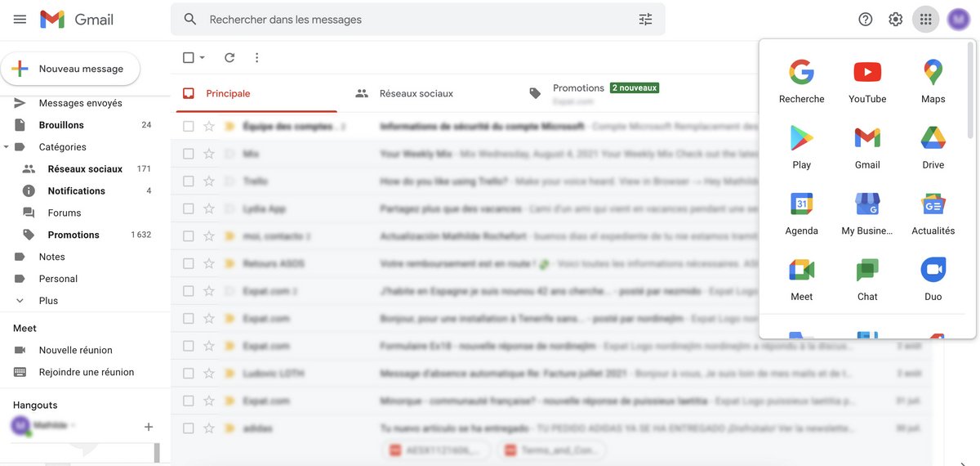980x466 pixels.
Task: Open Duo from the apps panel
Action: pos(933,280)
